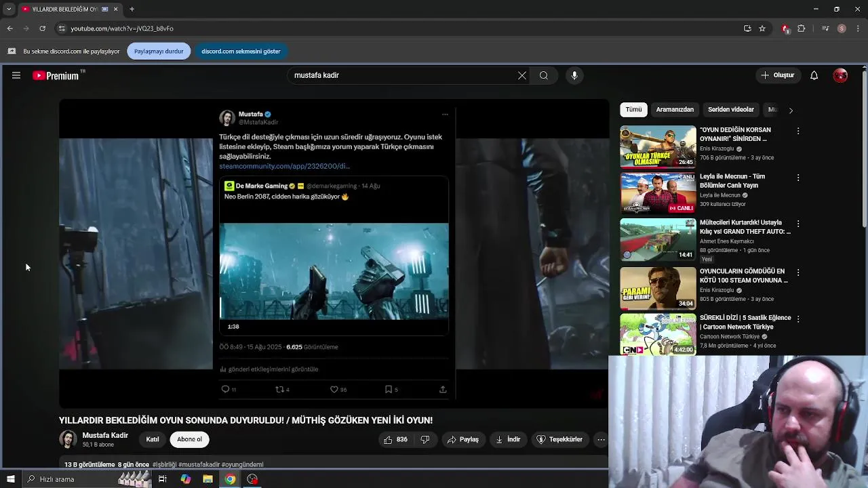Open the recording app taskbar icon
This screenshot has height=488, width=868.
[x=252, y=479]
